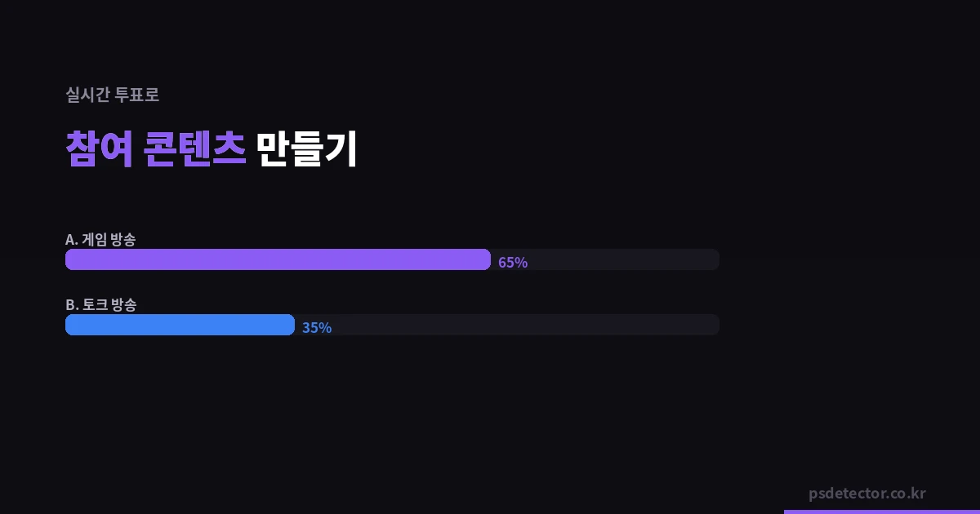Image resolution: width=980 pixels, height=514 pixels.
Task: Click the word 방송 in option B label
Action: [x=123, y=305]
